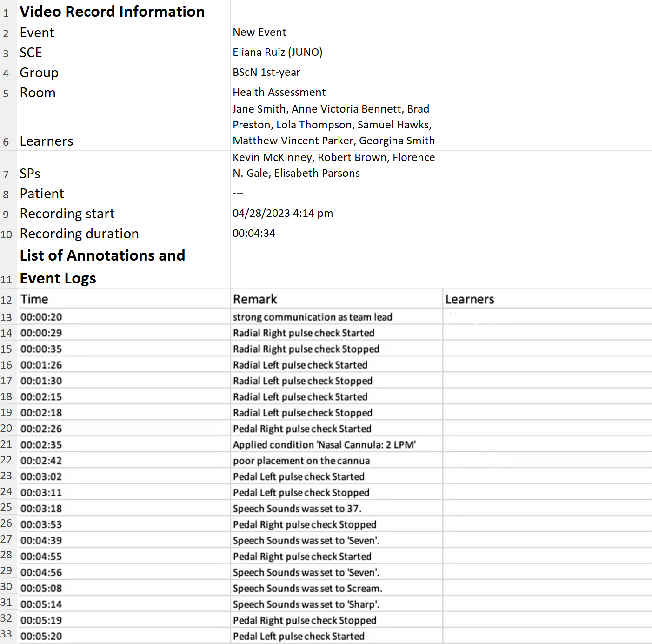652x644 pixels.
Task: Select the 'Video Record Information' heading cell
Action: pyautogui.click(x=124, y=11)
